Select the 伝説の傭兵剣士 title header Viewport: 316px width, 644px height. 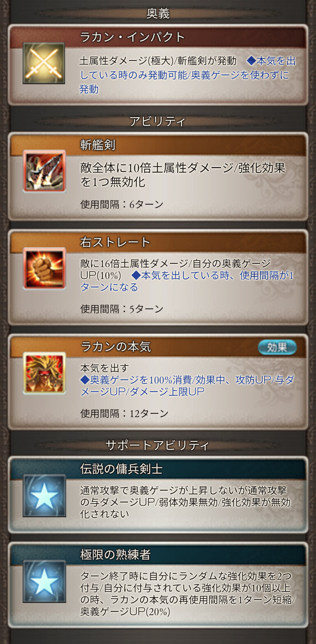[x=158, y=469]
